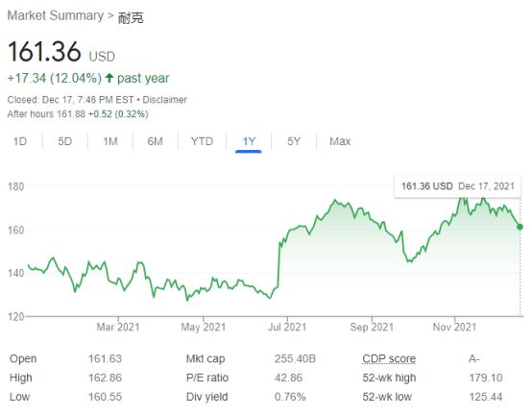Select the 1D time range tab
Image resolution: width=532 pixels, height=415 pixels.
tap(20, 141)
